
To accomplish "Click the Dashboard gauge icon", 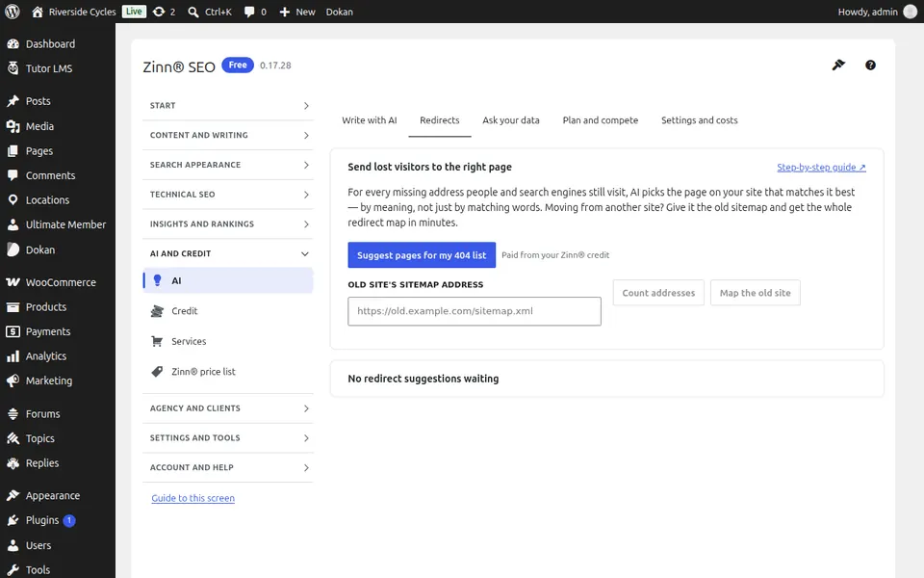I will pos(13,43).
